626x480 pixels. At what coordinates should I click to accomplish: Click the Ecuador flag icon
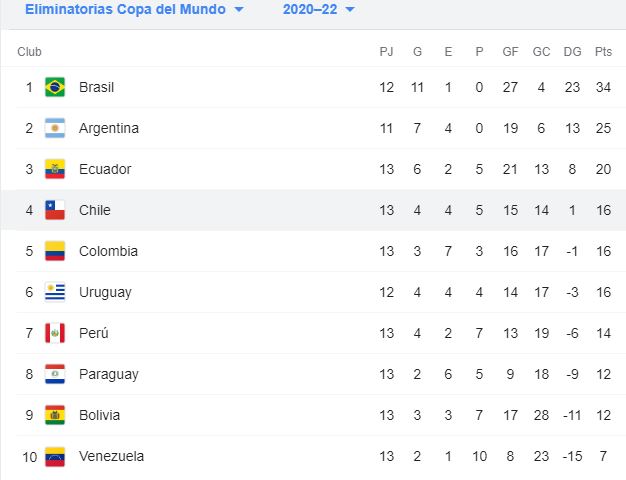pyautogui.click(x=55, y=169)
